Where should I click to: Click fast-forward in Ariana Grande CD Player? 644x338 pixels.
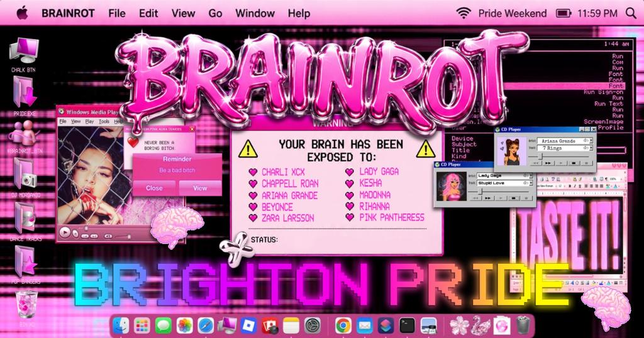(x=548, y=163)
